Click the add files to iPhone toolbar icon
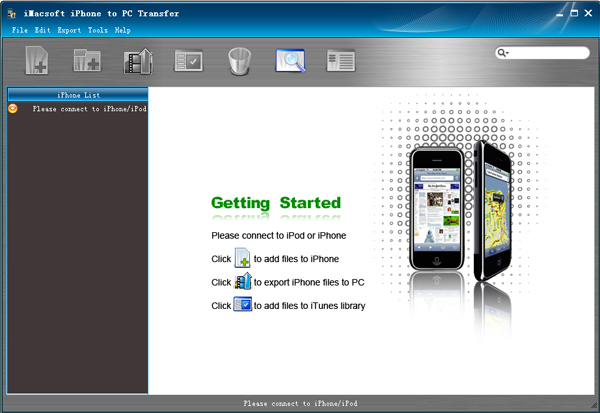Image resolution: width=600 pixels, height=413 pixels. point(37,60)
